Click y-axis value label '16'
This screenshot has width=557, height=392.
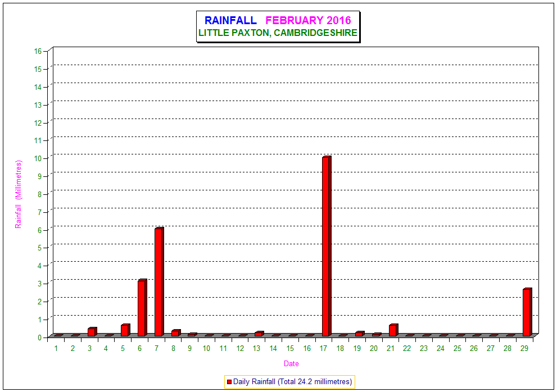[x=38, y=51]
